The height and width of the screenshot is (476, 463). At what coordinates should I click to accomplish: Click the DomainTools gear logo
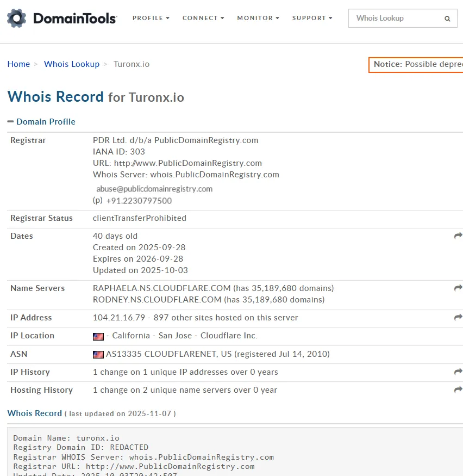(17, 18)
